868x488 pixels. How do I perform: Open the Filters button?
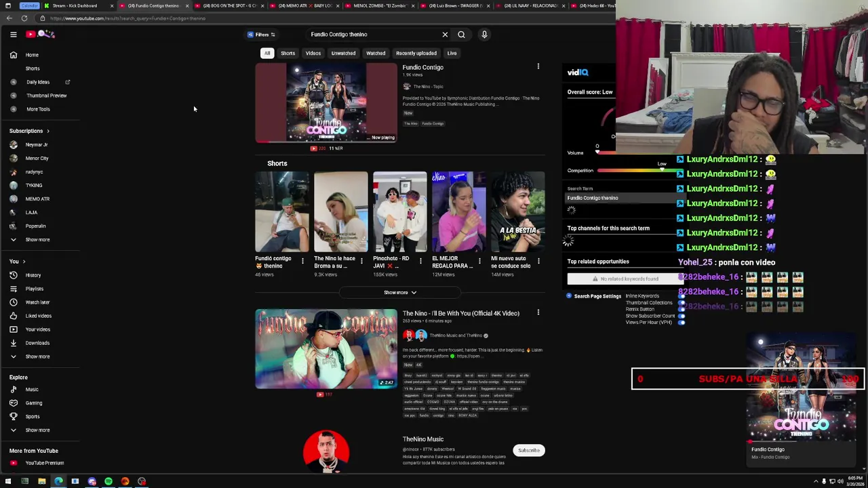point(262,35)
